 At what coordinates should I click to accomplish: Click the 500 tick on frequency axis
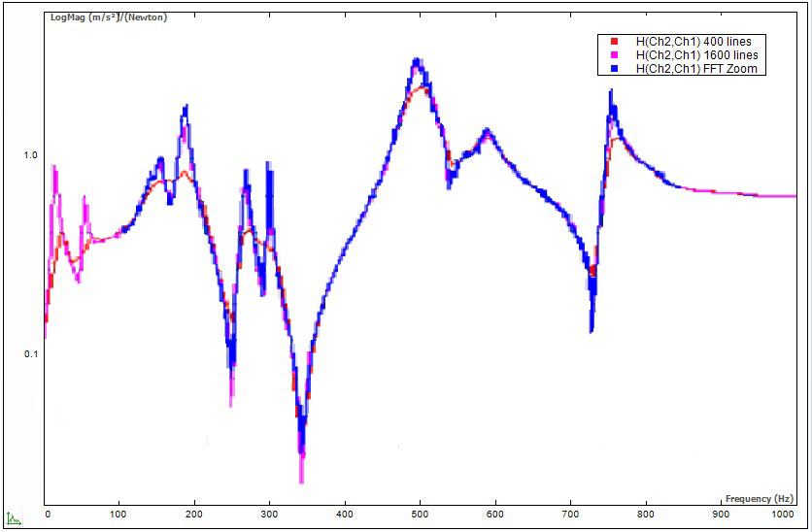click(420, 513)
